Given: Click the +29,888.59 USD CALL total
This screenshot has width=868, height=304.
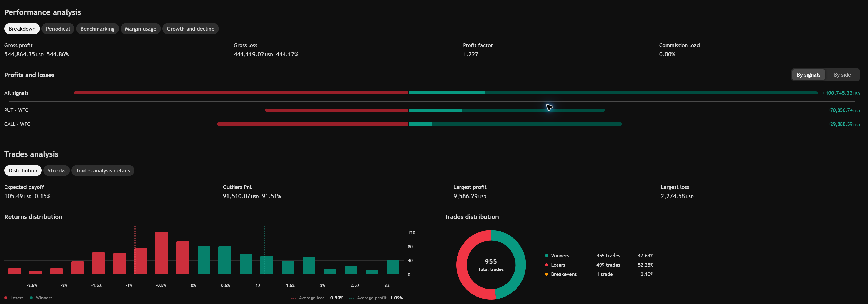Looking at the screenshot, I should [844, 124].
